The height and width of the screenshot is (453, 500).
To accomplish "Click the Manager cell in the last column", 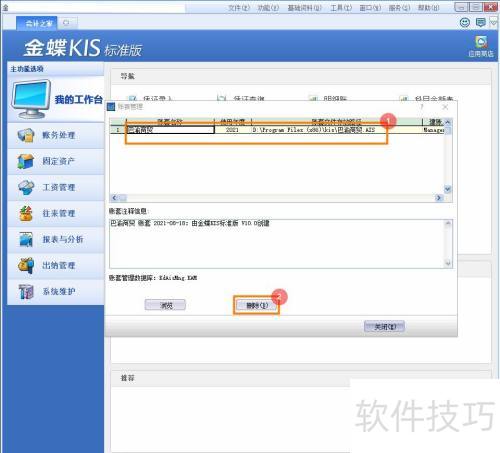I will coord(433,130).
